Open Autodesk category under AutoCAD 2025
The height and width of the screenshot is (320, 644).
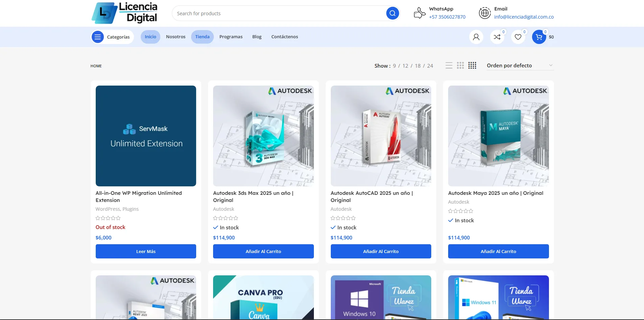pyautogui.click(x=341, y=209)
